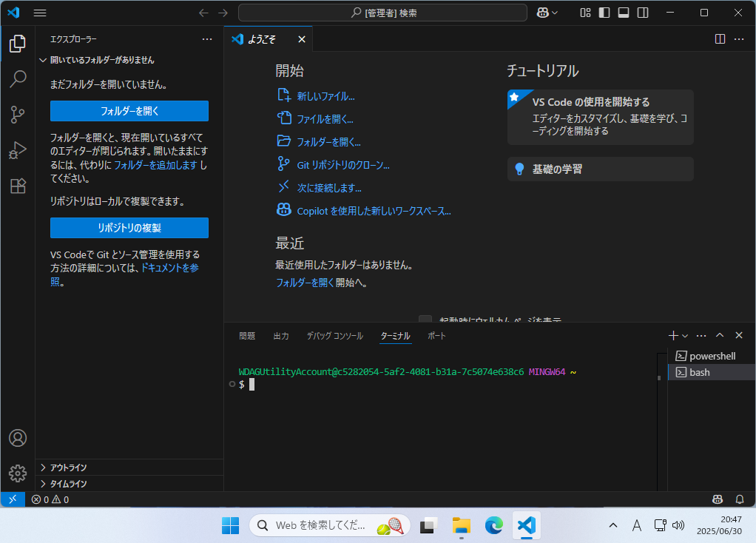Select the powershell terminal entry

[712, 356]
